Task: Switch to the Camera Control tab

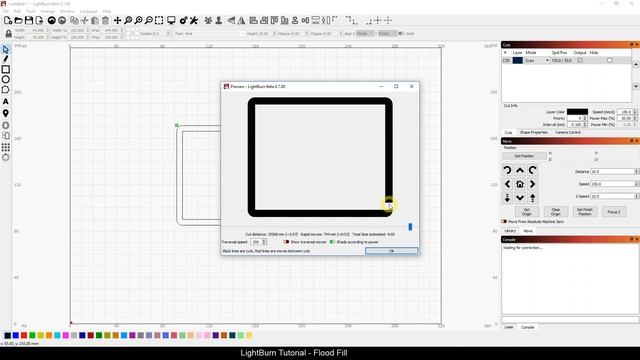Action: [568, 133]
